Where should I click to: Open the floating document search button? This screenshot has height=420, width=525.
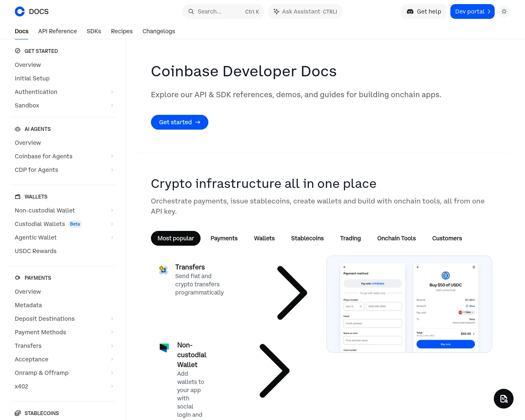pyautogui.click(x=504, y=399)
